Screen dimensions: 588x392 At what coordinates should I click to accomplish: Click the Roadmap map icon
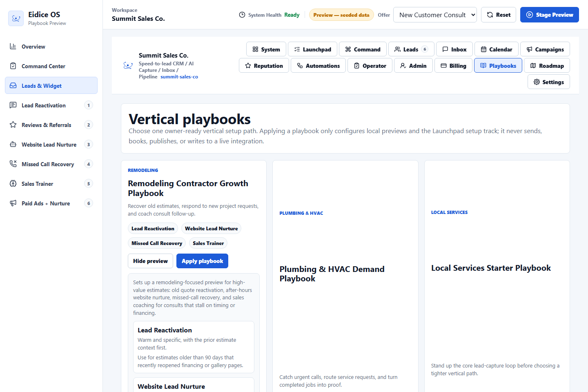click(533, 65)
